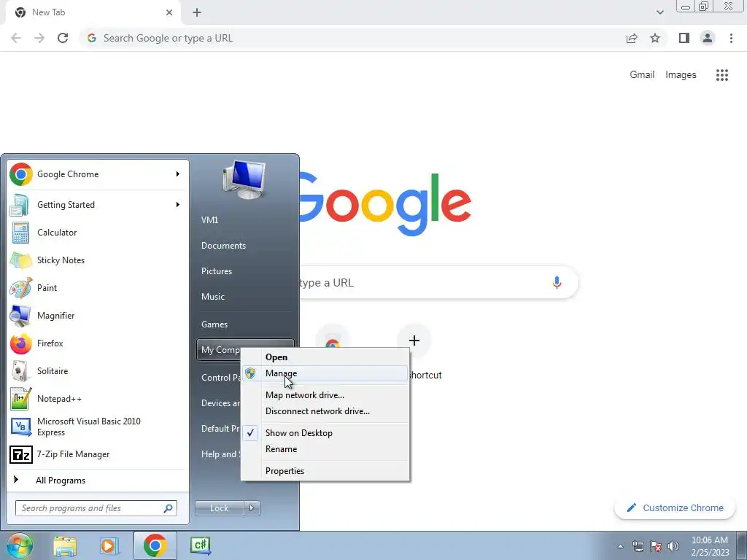The height and width of the screenshot is (560, 747).
Task: Click Customize Chrome button
Action: pyautogui.click(x=676, y=508)
